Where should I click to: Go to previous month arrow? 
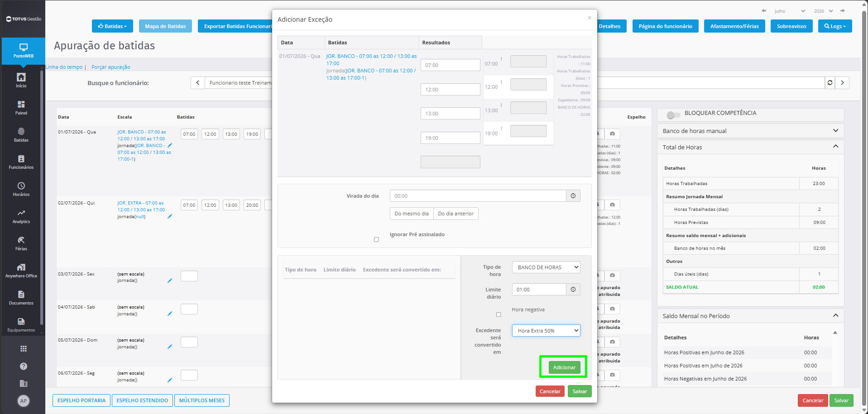click(764, 11)
